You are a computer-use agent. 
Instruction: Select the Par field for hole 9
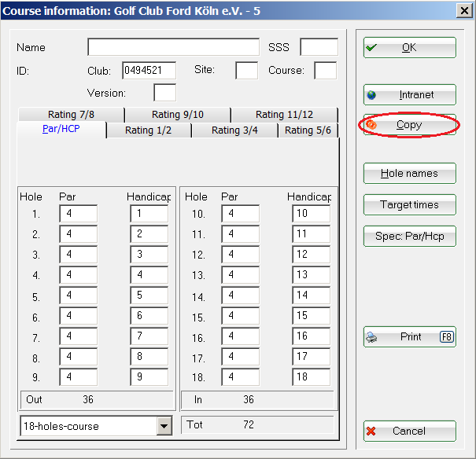click(x=79, y=376)
